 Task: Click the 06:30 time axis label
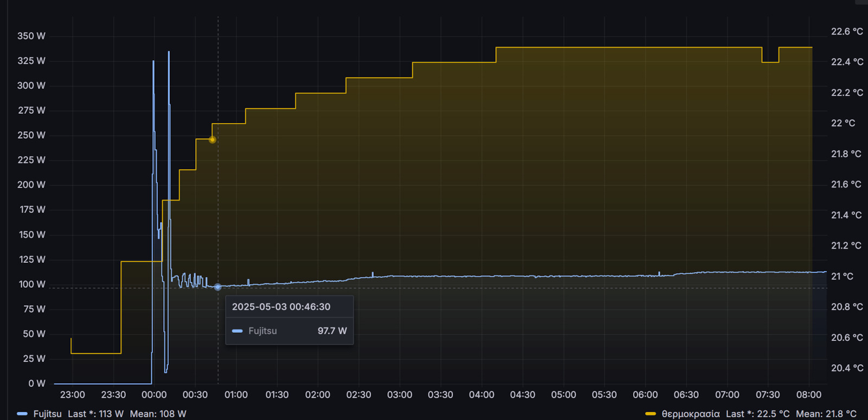(x=686, y=395)
